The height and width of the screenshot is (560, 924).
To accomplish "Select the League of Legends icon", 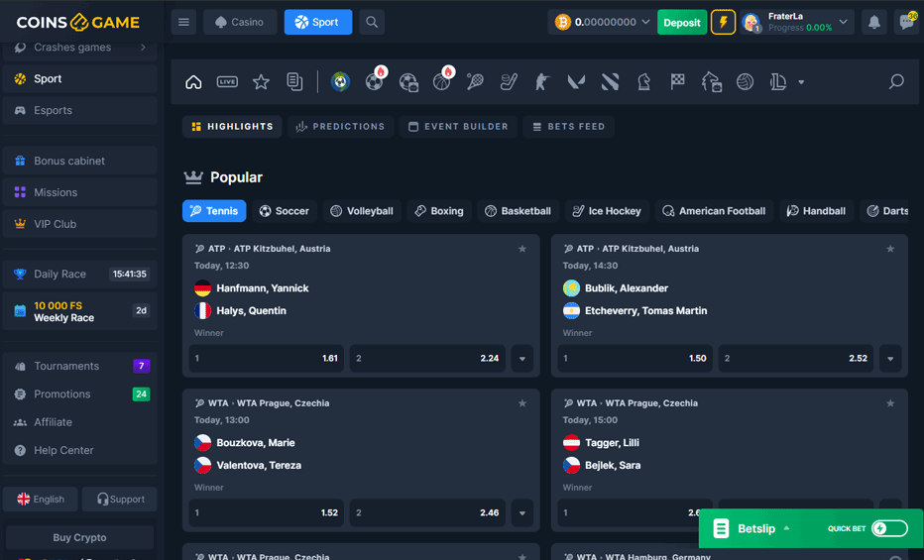I will 778,82.
